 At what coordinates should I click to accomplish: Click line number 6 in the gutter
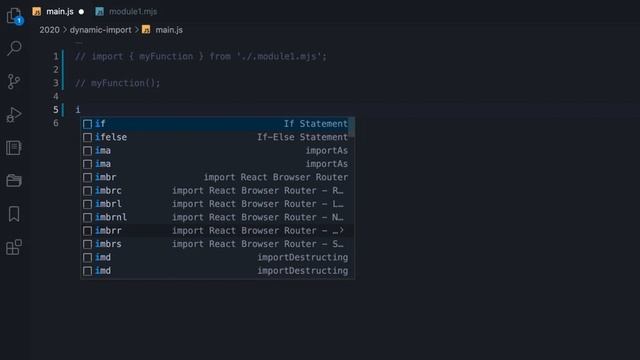pos(56,123)
